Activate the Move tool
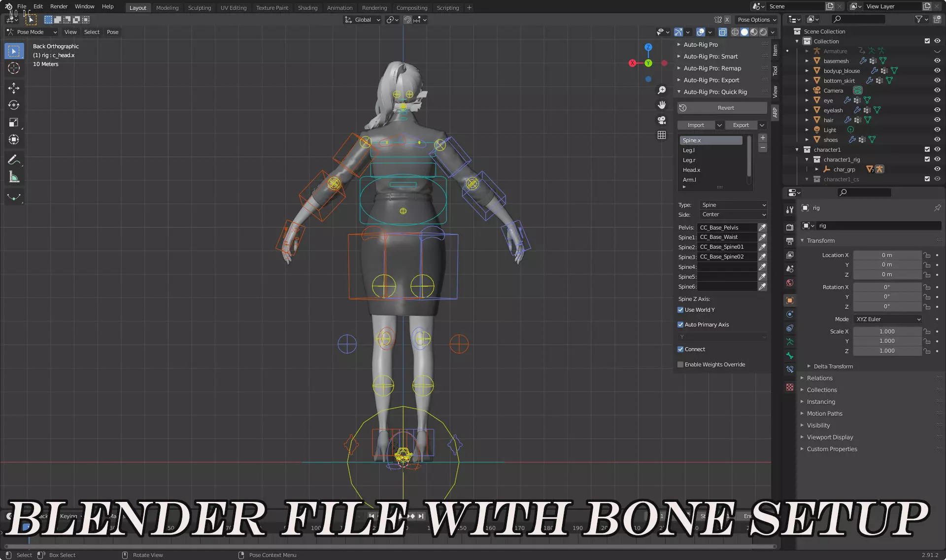Screen dimensions: 946x560 (14, 88)
